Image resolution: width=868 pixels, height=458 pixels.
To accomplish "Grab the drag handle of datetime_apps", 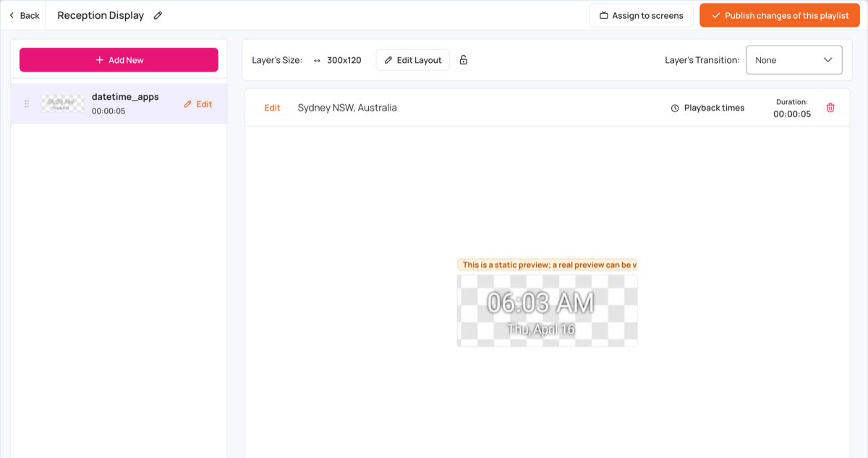I will click(x=27, y=103).
